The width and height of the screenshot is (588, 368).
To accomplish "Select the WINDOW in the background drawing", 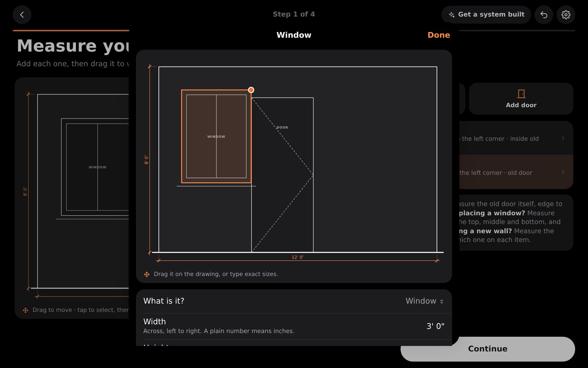I will click(x=97, y=167).
